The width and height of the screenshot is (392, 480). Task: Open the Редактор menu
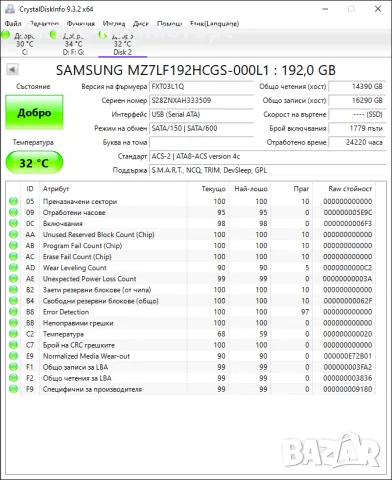click(x=44, y=24)
